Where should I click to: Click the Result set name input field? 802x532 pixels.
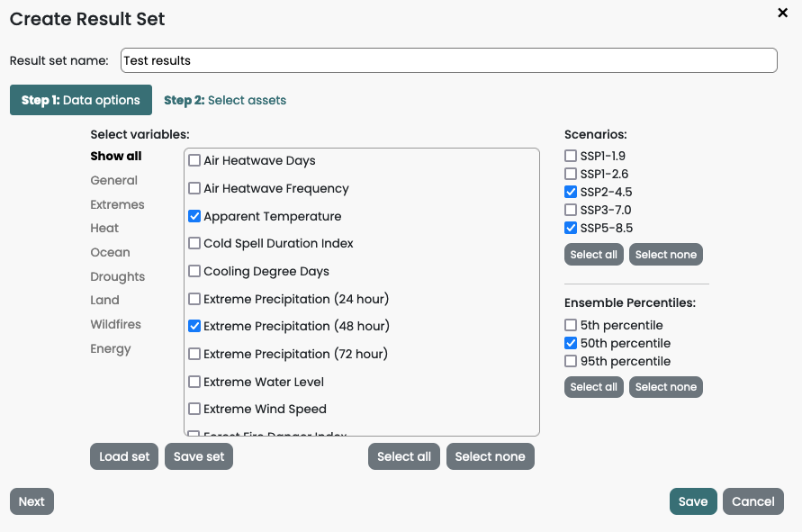[449, 60]
